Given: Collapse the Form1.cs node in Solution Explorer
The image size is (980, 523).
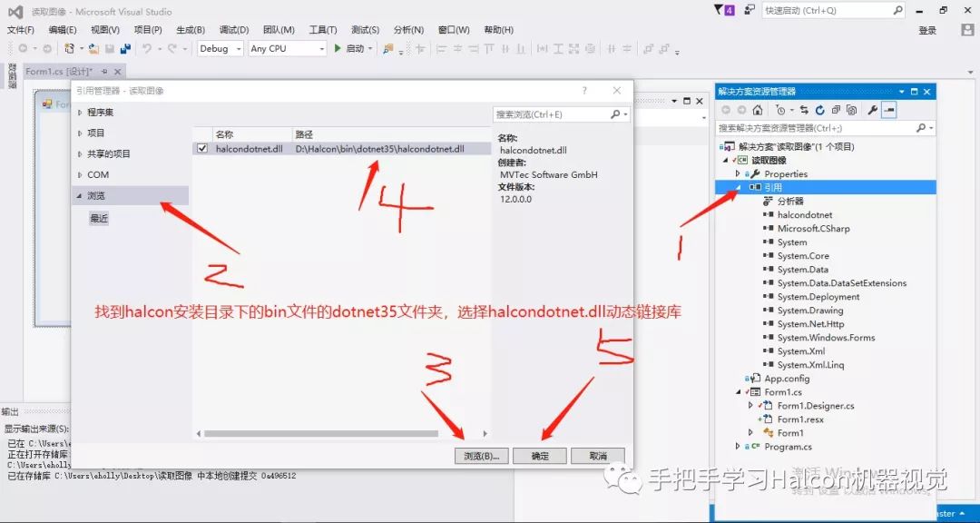Looking at the screenshot, I should pyautogui.click(x=738, y=391).
